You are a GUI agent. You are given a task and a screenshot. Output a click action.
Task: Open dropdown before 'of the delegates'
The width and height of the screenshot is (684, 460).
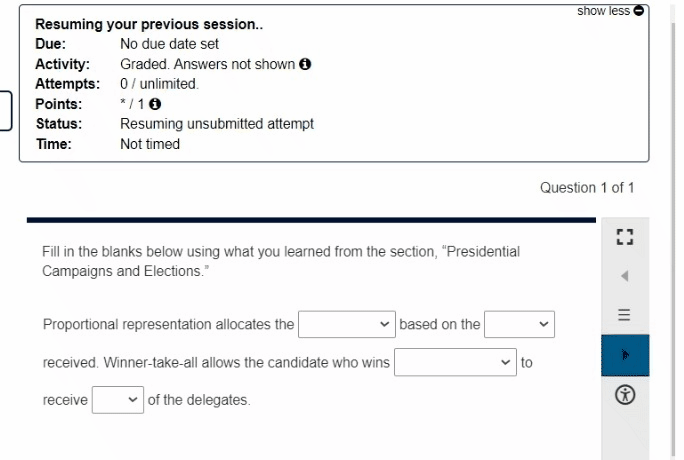pos(118,400)
